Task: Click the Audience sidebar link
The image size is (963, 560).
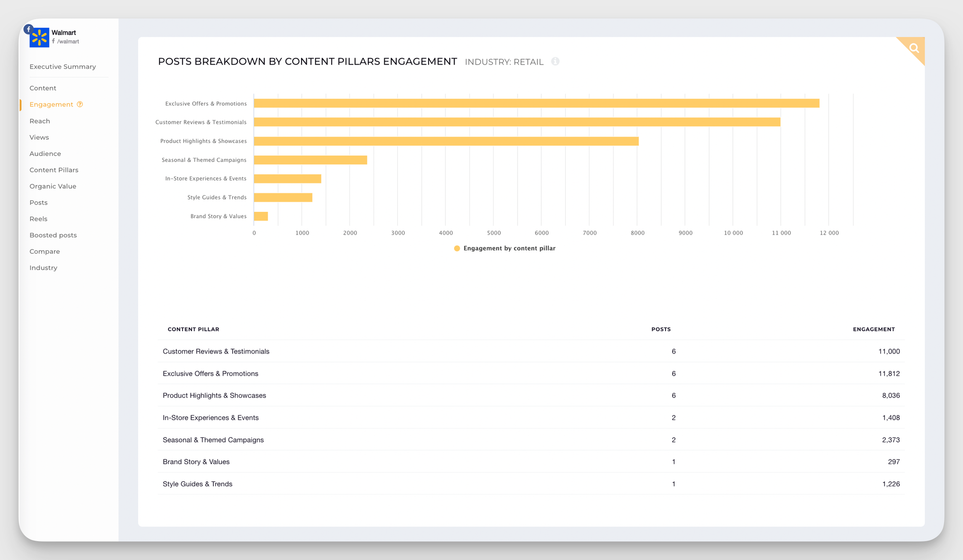Action: (45, 153)
